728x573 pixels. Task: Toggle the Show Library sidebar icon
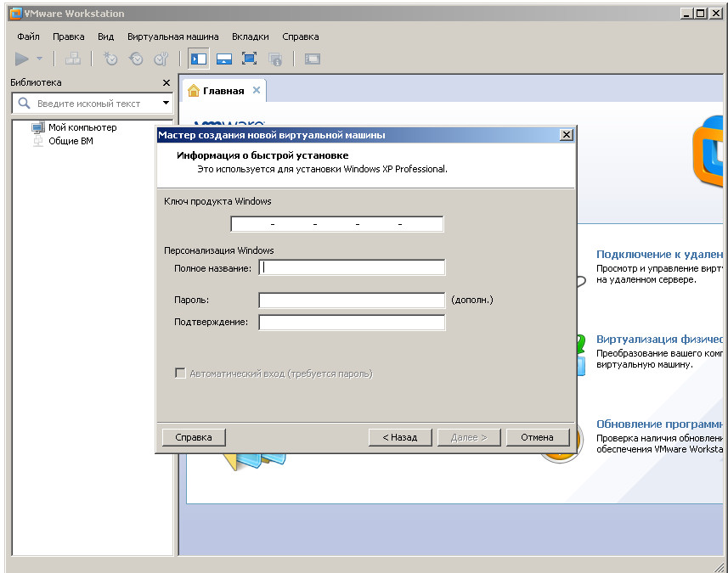pos(199,59)
